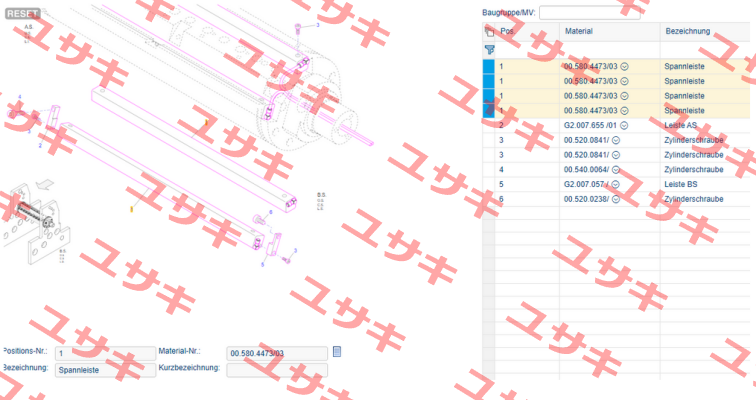Image resolution: width=756 pixels, height=400 pixels.
Task: Select the material cell G2.007.057/
Action: (609, 184)
